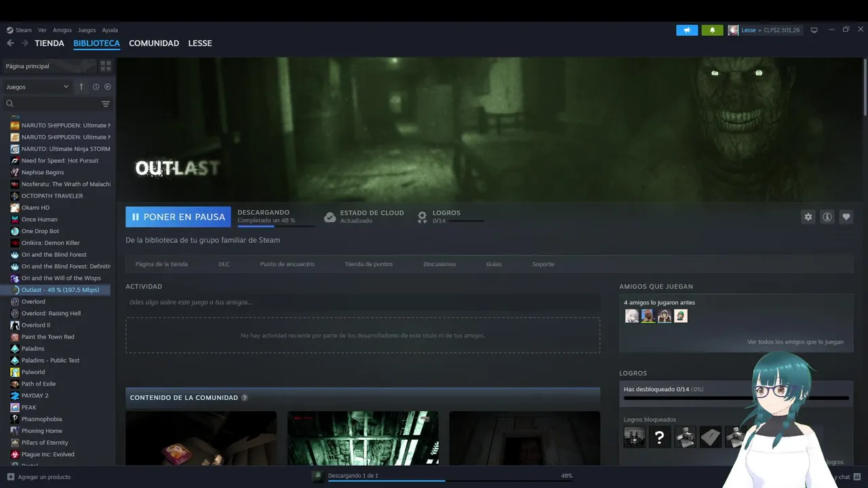Click the bottom download progress bar
The image size is (868, 488).
point(450,481)
